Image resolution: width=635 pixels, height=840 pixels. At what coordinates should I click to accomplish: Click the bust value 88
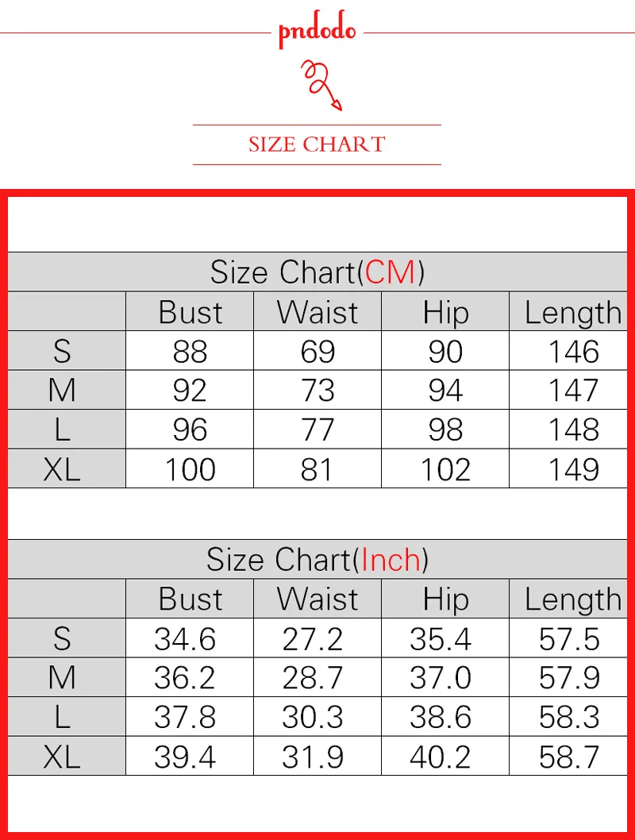click(x=190, y=352)
